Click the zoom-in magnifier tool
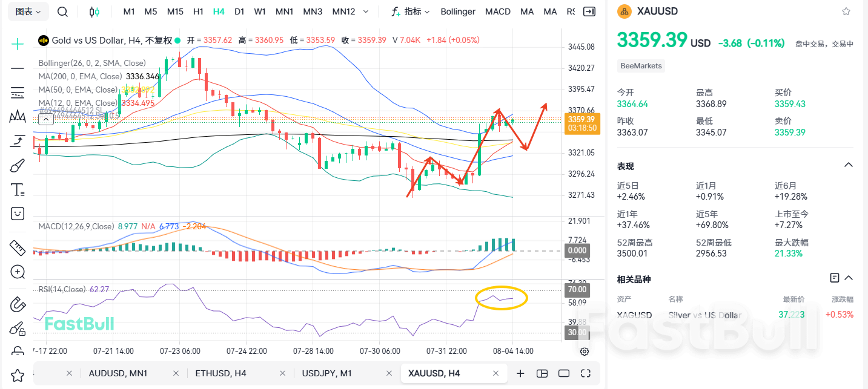868x389 pixels. coord(18,272)
